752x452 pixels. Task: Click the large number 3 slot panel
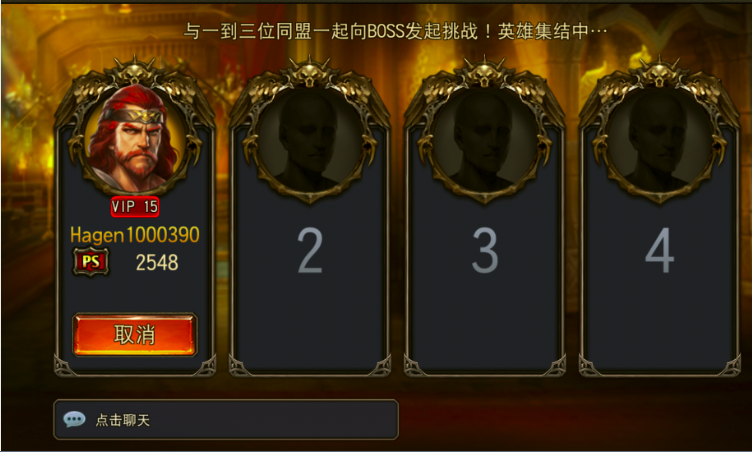click(485, 250)
